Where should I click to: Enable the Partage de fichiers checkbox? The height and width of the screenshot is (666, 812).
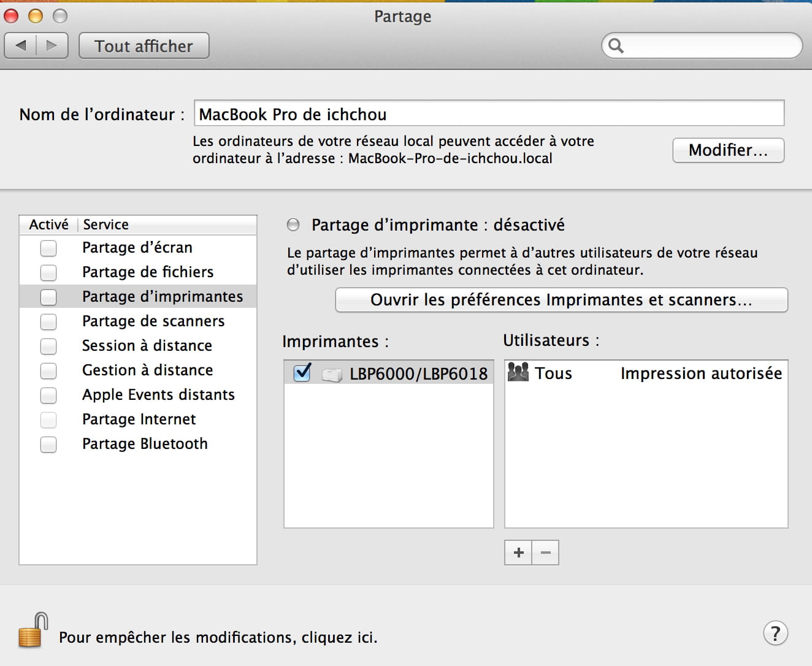point(48,272)
